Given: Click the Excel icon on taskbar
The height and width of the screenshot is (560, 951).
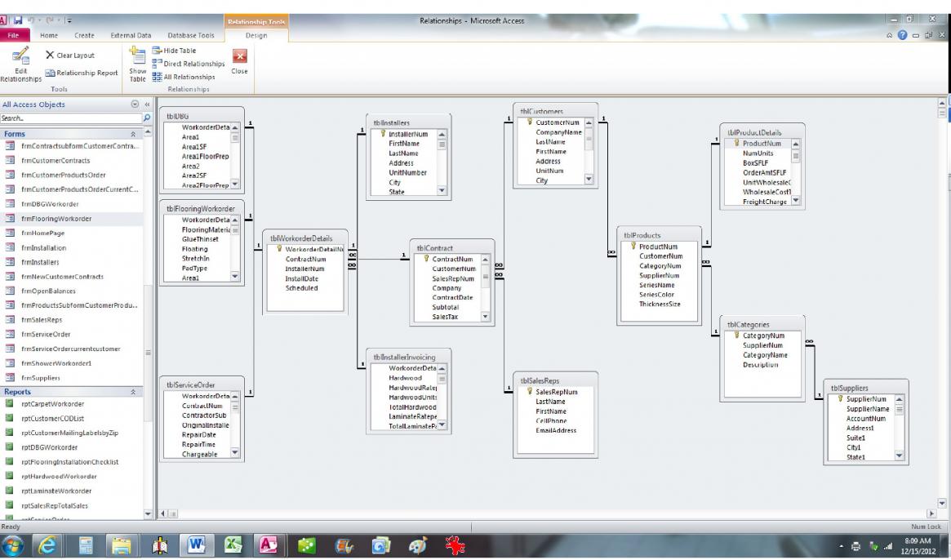Looking at the screenshot, I should click(233, 545).
